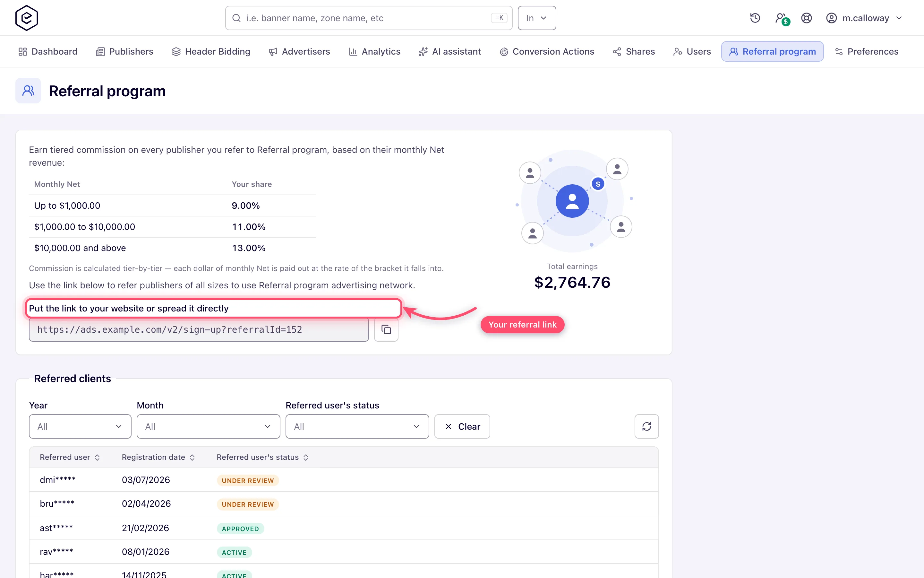The image size is (924, 578).
Task: Expand the In search scope dropdown
Action: tap(536, 18)
